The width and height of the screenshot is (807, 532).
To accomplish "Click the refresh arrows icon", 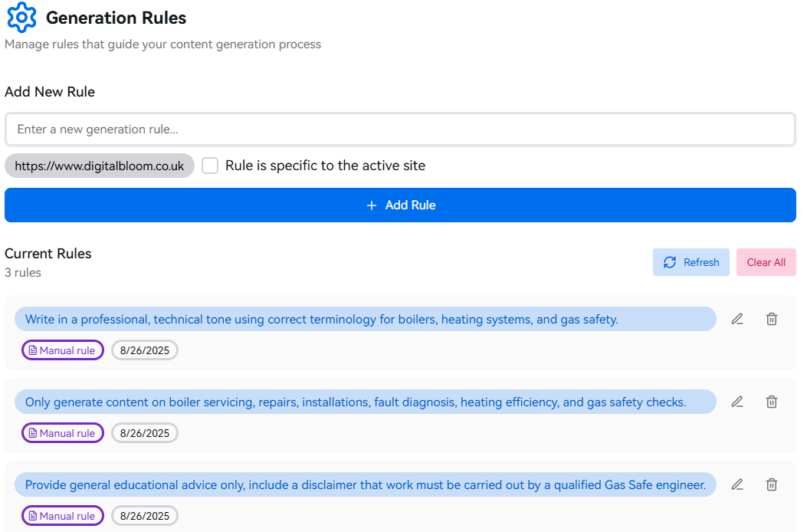I will click(670, 262).
